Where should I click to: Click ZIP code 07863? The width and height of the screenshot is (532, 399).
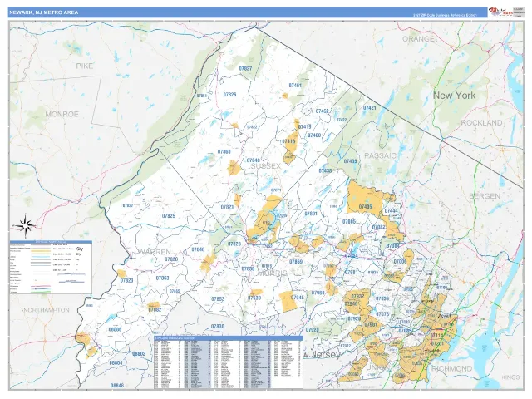click(163, 278)
